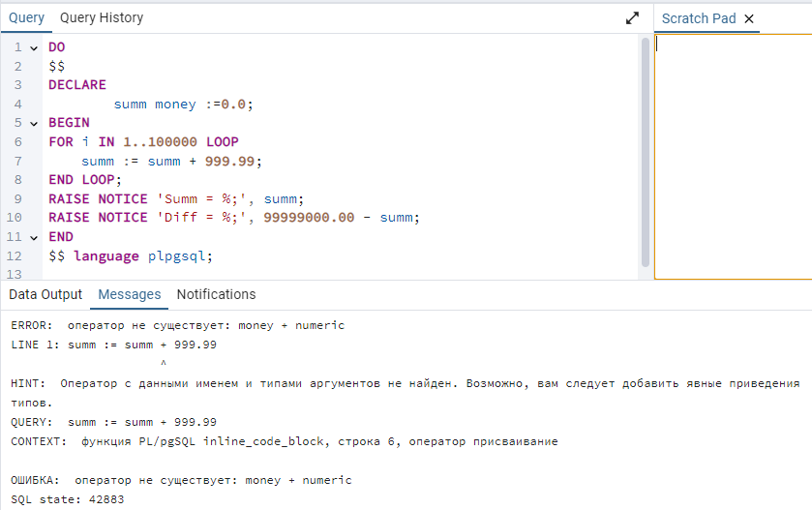812x510 pixels.
Task: Expand the query editor with the arrows icon
Action: click(632, 18)
